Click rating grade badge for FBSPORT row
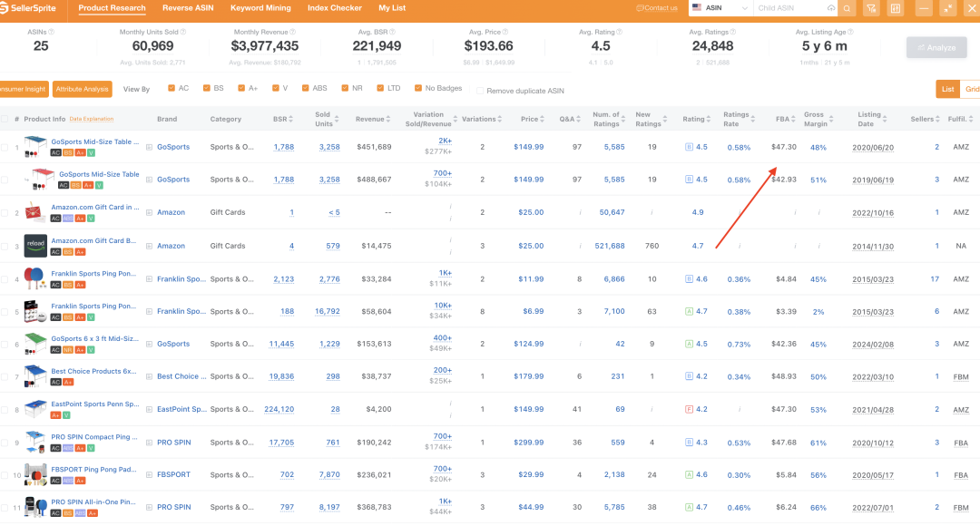 [689, 475]
